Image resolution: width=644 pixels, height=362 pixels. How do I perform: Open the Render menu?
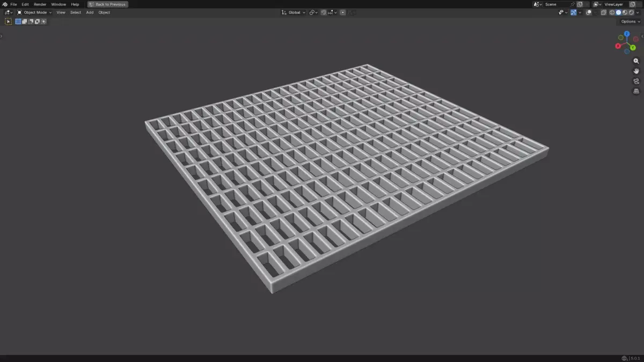click(x=40, y=4)
